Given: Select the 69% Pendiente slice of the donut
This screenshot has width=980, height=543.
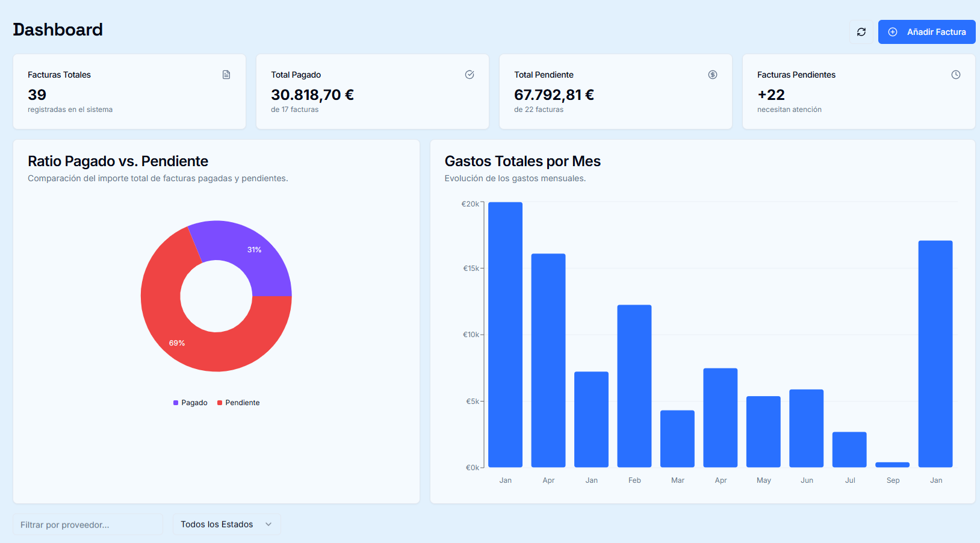Looking at the screenshot, I should (x=176, y=343).
